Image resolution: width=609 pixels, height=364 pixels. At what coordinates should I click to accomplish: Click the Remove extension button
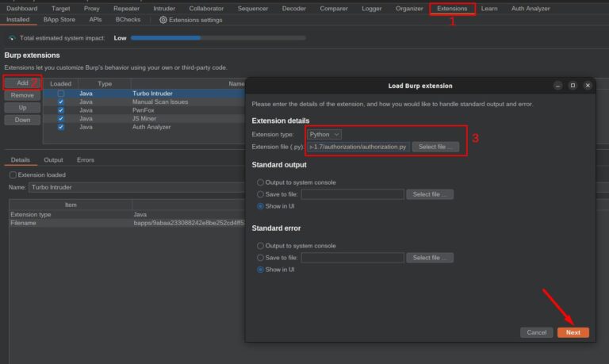22,95
